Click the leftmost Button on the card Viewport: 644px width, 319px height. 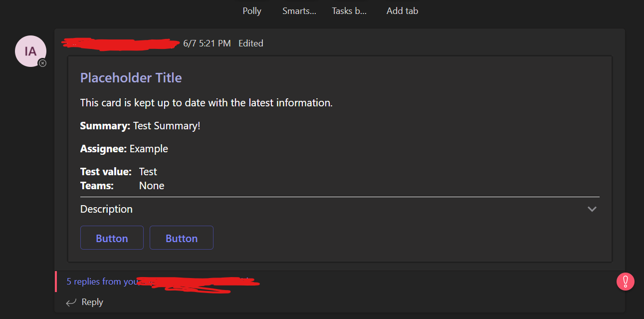point(112,238)
